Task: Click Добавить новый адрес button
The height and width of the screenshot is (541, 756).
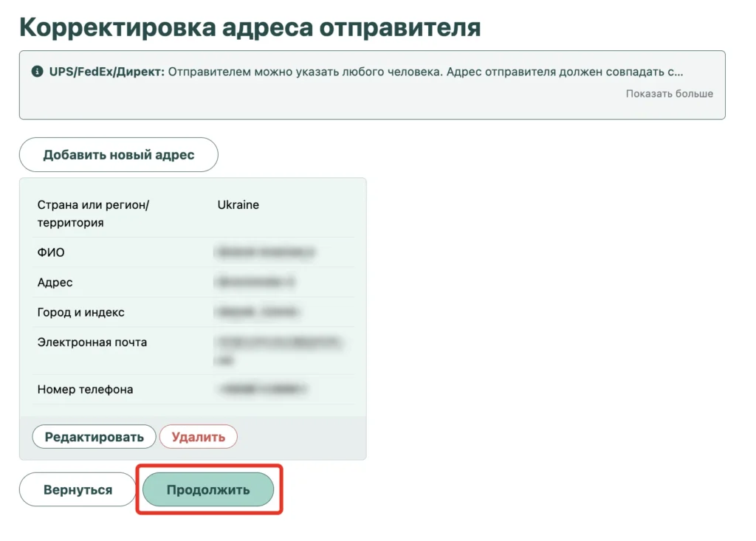Action: (x=119, y=155)
